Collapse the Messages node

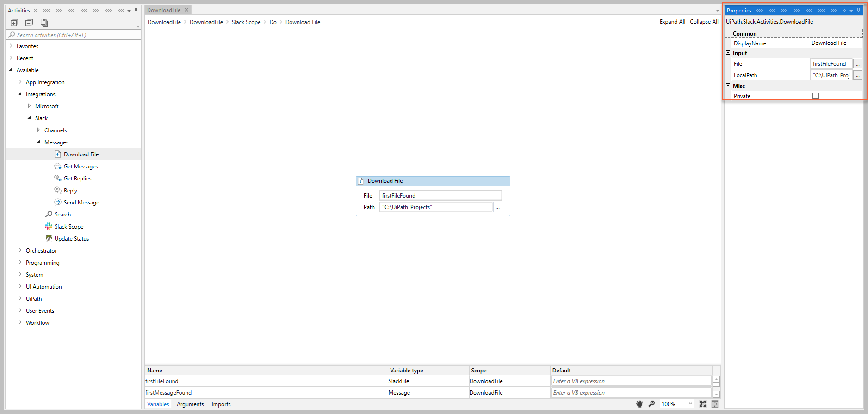(38, 142)
